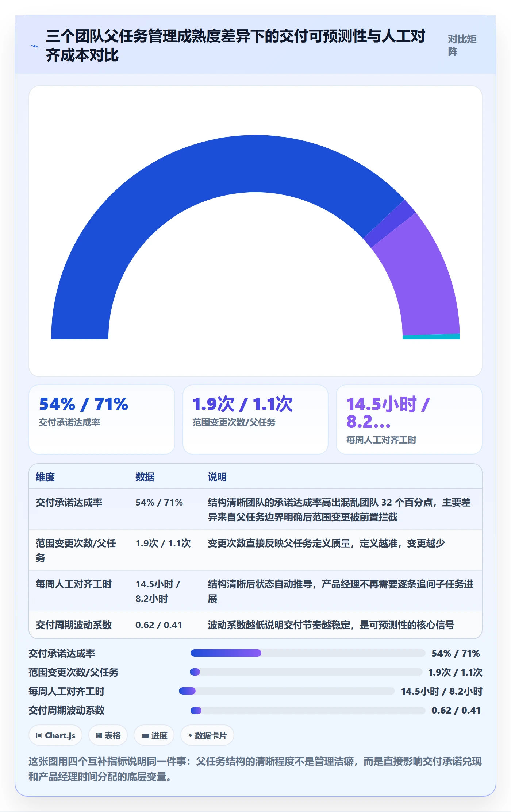Click the square icon in Chart.js chip
Image resolution: width=511 pixels, height=812 pixels.
pyautogui.click(x=39, y=735)
